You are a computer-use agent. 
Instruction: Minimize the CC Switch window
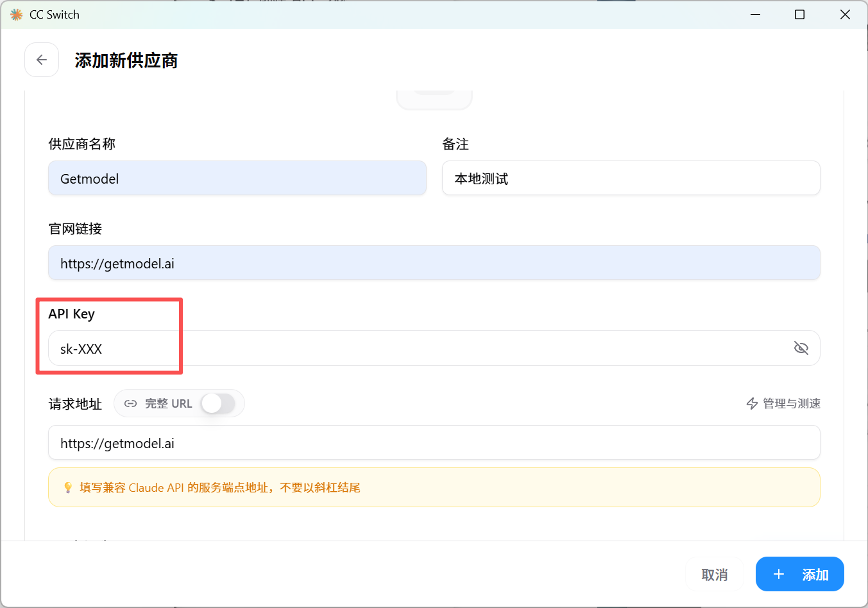pos(756,14)
